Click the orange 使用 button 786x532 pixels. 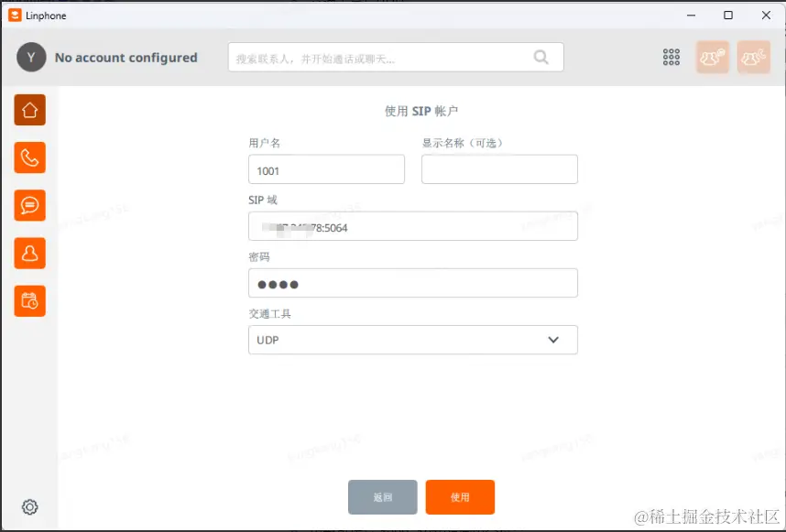pos(460,497)
